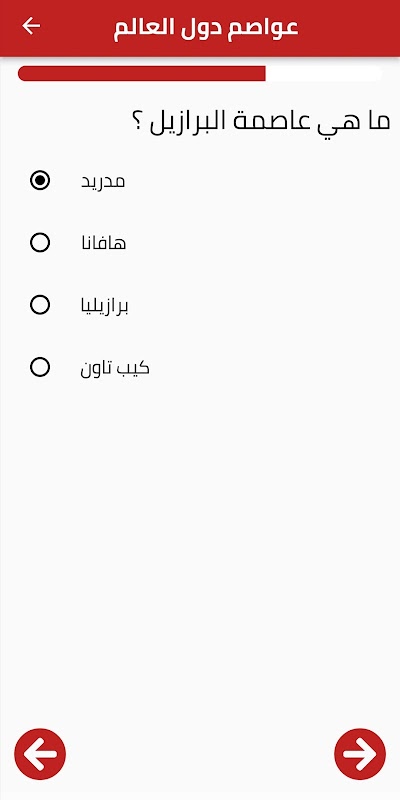Click the filled red part of the progress bar
Image resolution: width=400 pixels, height=800 pixels.
tap(141, 73)
